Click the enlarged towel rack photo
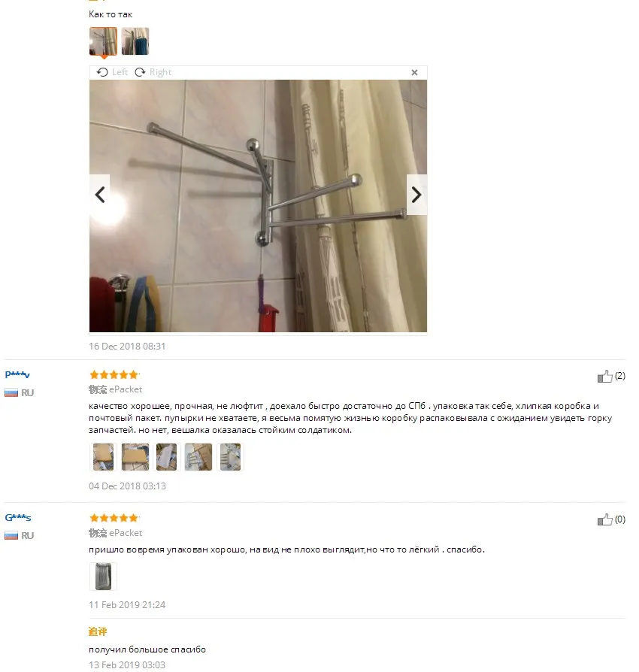639x672 pixels. [258, 206]
